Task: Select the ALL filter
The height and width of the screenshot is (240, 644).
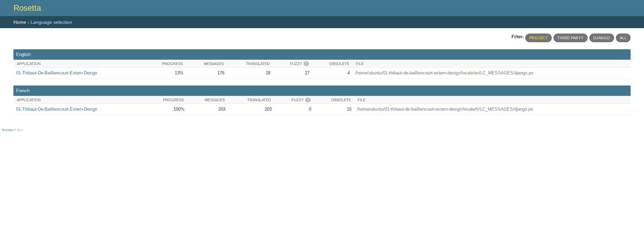Action: (x=623, y=38)
